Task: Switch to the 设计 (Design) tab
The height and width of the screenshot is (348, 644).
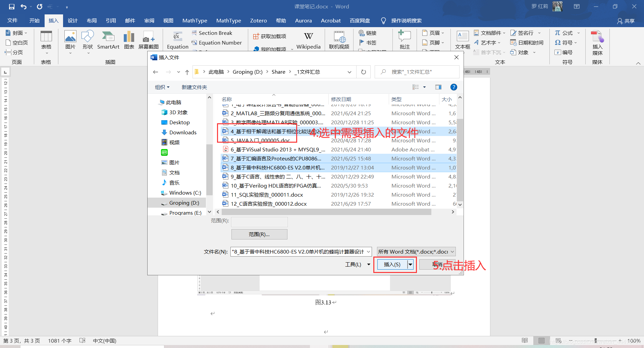Action: [73, 20]
